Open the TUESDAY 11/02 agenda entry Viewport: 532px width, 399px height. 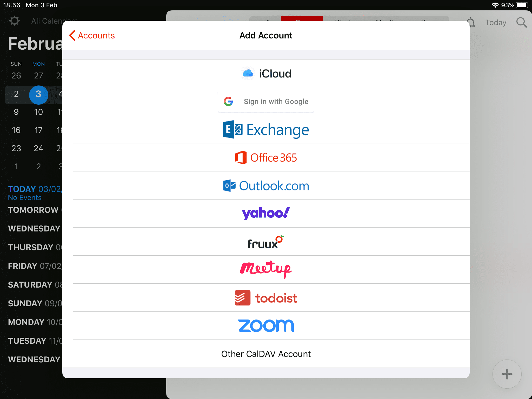coord(35,341)
